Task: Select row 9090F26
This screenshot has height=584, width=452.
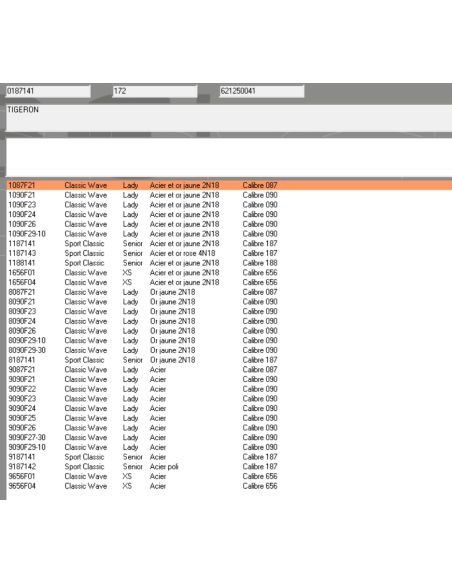Action: tap(229, 428)
